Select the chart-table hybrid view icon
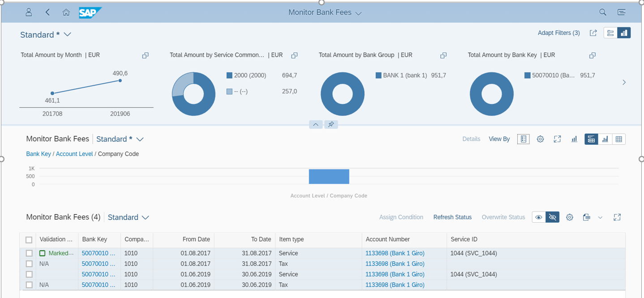Screen dimensions: 644x298 tap(591, 139)
